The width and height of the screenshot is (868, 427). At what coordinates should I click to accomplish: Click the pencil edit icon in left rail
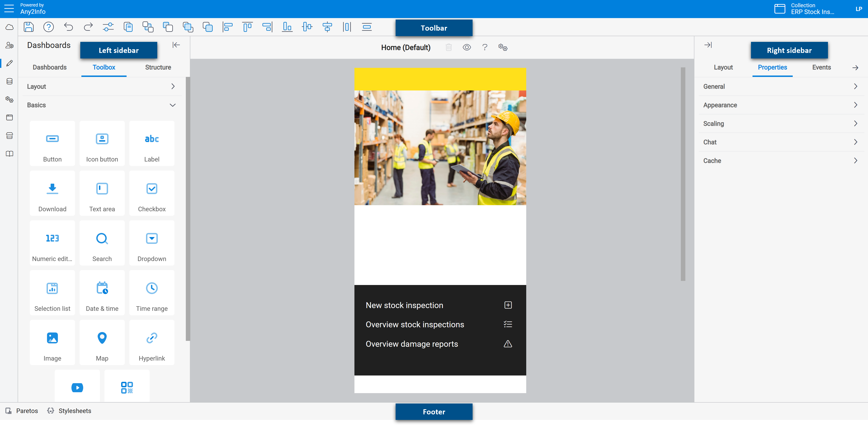pyautogui.click(x=9, y=63)
